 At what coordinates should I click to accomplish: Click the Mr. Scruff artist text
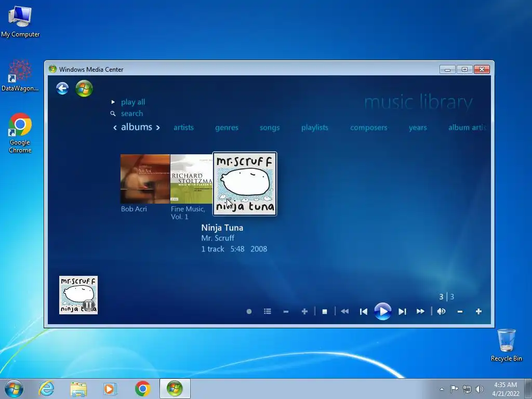coord(218,238)
